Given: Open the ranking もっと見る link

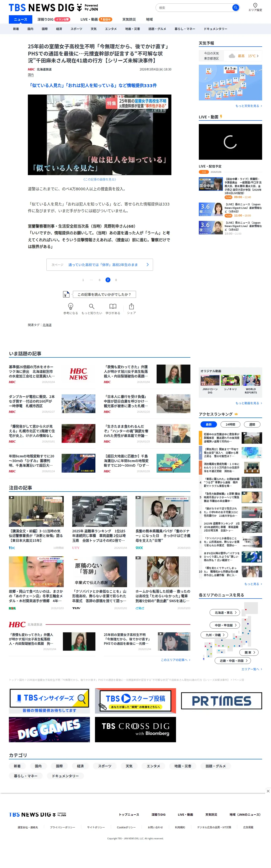Looking at the screenshot, I should pyautogui.click(x=253, y=584).
